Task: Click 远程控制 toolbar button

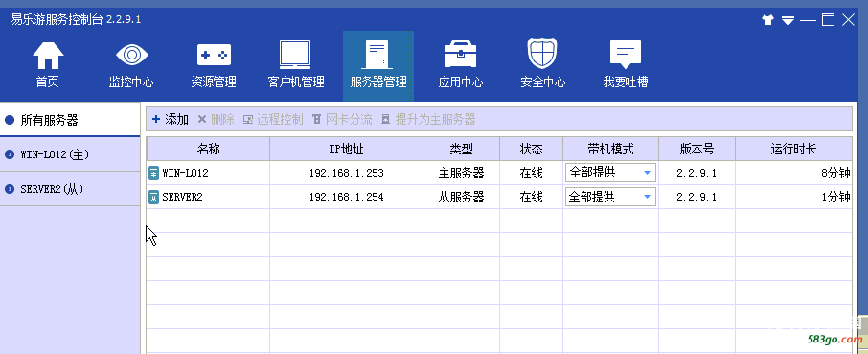Action: pos(273,119)
